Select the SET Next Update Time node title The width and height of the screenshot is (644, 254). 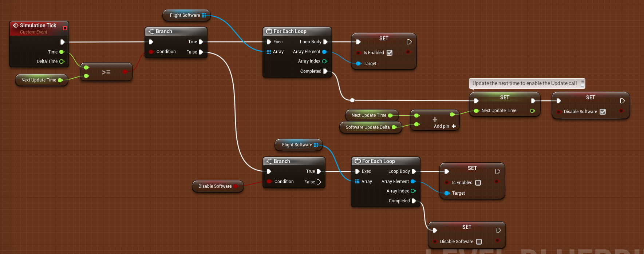[x=504, y=98]
